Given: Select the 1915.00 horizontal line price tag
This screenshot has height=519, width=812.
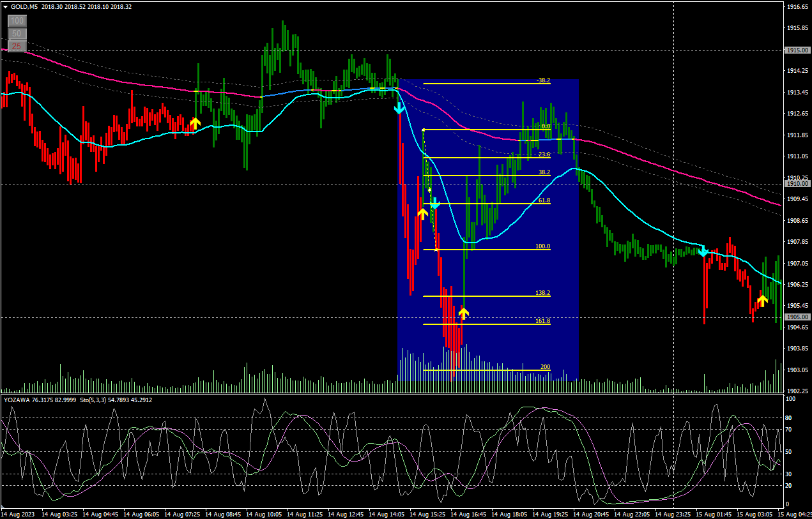Looking at the screenshot, I should (798, 50).
